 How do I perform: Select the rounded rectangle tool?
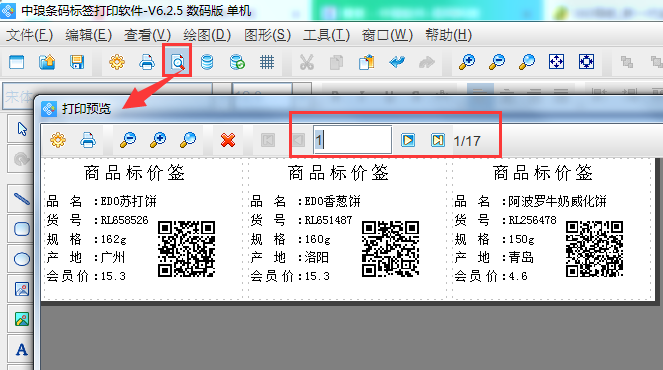22,229
